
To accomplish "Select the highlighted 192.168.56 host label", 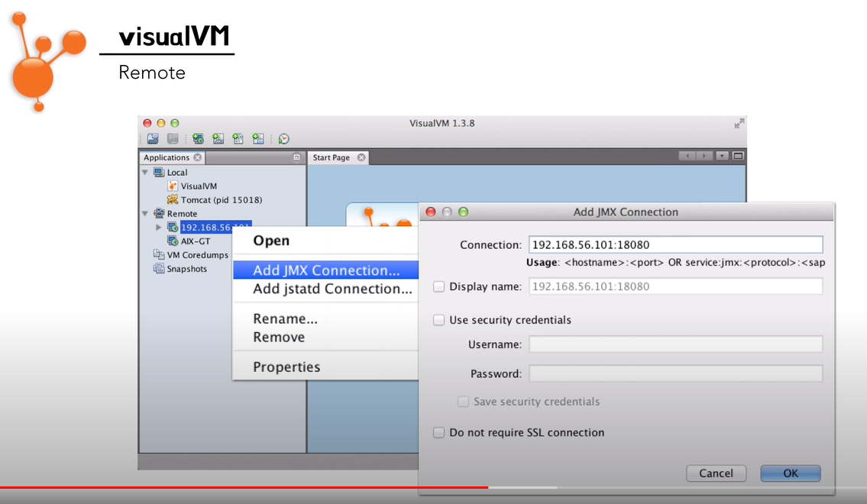I will 216,227.
